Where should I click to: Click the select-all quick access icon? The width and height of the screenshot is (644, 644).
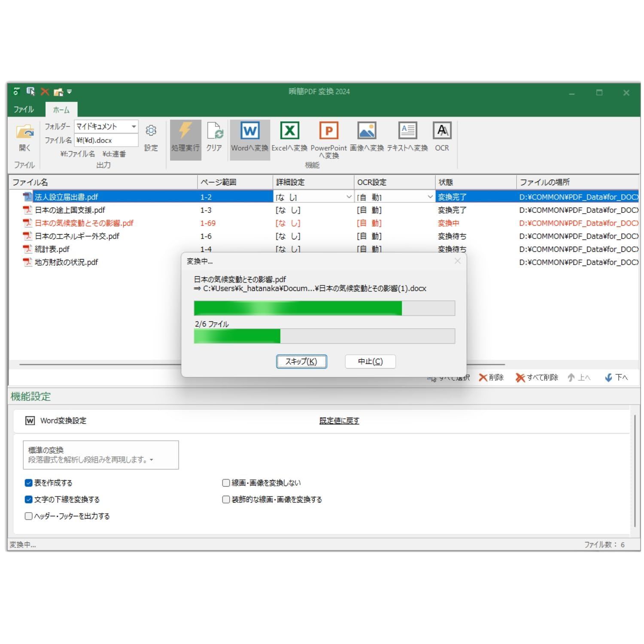30,91
